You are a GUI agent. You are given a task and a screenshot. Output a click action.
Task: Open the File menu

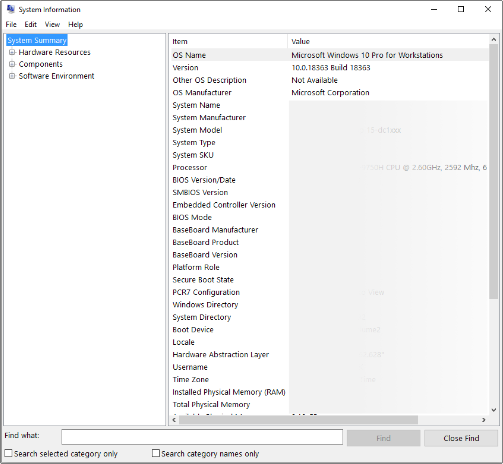click(x=11, y=24)
